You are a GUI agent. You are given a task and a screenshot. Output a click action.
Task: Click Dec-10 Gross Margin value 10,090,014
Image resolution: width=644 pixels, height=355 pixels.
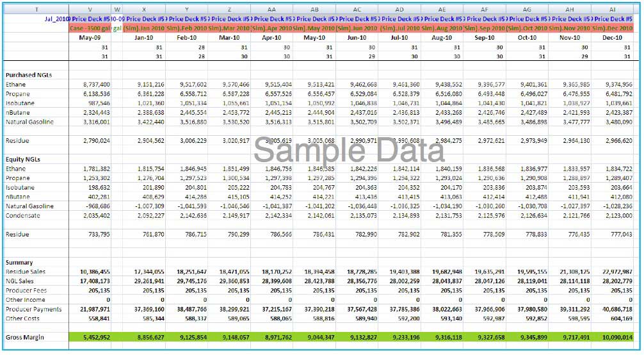click(x=613, y=337)
